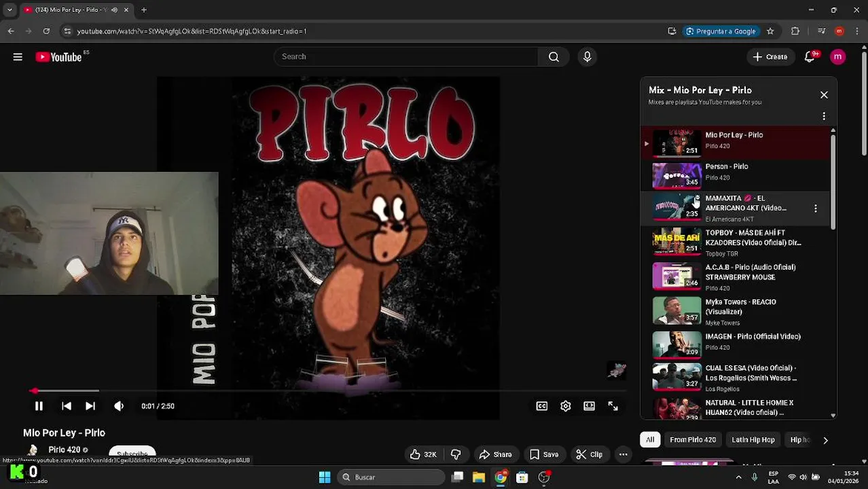Screen dimensions: 868x489
Task: Pause the video
Action: tap(39, 406)
